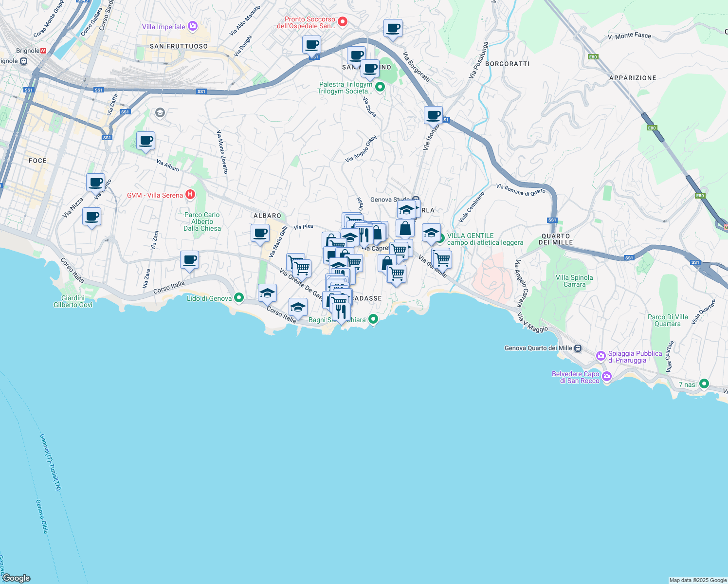Image resolution: width=728 pixels, height=584 pixels.
Task: Select the Brignole metro M icon
Action: point(43,51)
